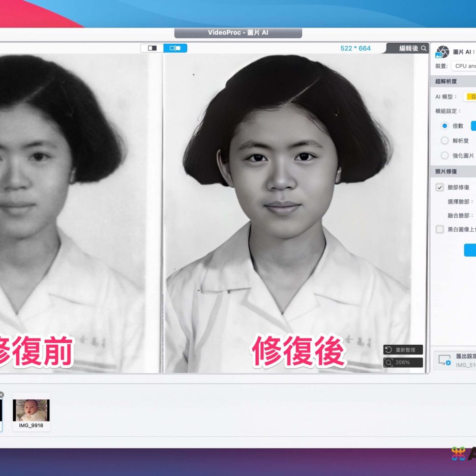Click the 206% zoom fit icon
476x476 pixels.
(389, 363)
